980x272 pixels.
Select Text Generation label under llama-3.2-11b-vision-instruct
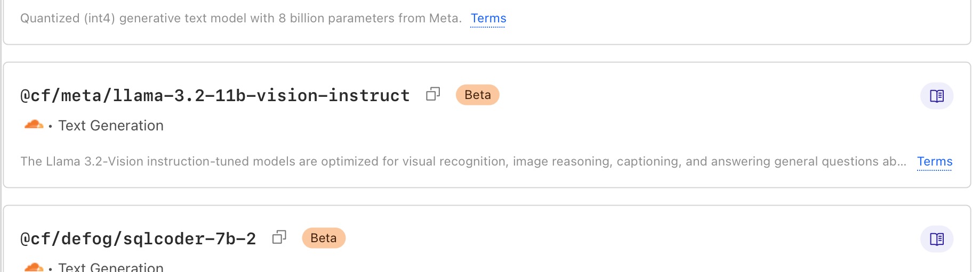coord(111,126)
